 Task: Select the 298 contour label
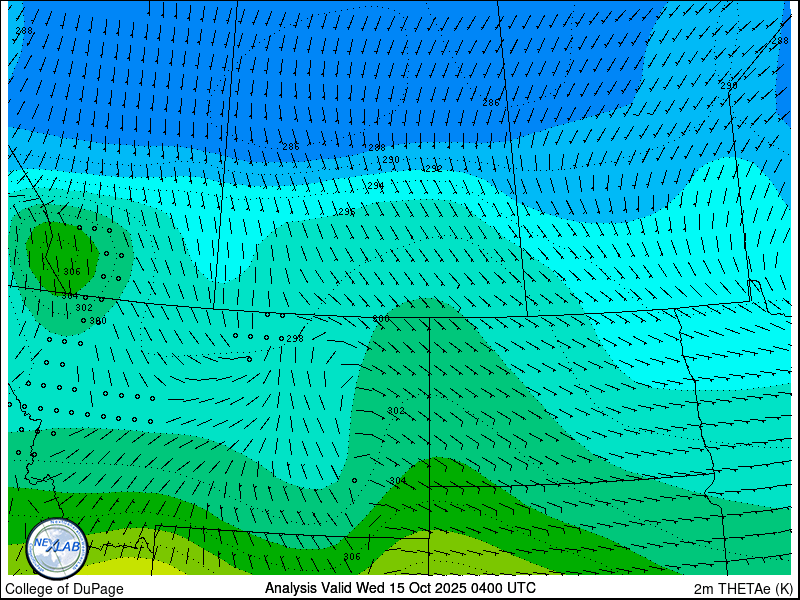click(x=295, y=338)
